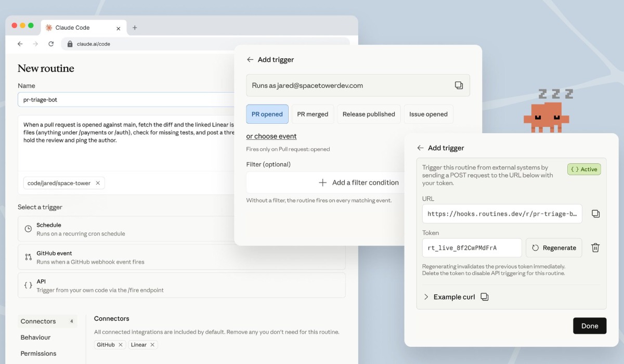624x364 pixels.
Task: Select the PR opened event
Action: 267,114
